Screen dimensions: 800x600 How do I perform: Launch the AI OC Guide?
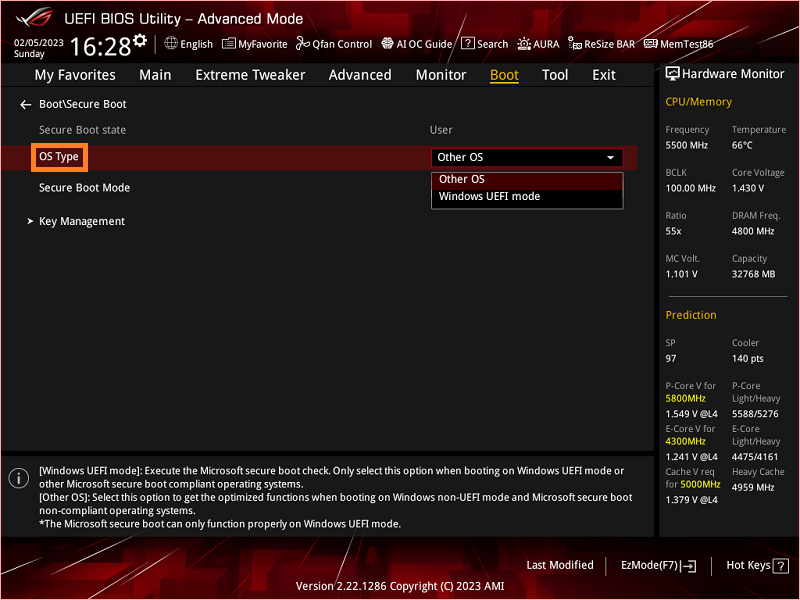coord(416,44)
